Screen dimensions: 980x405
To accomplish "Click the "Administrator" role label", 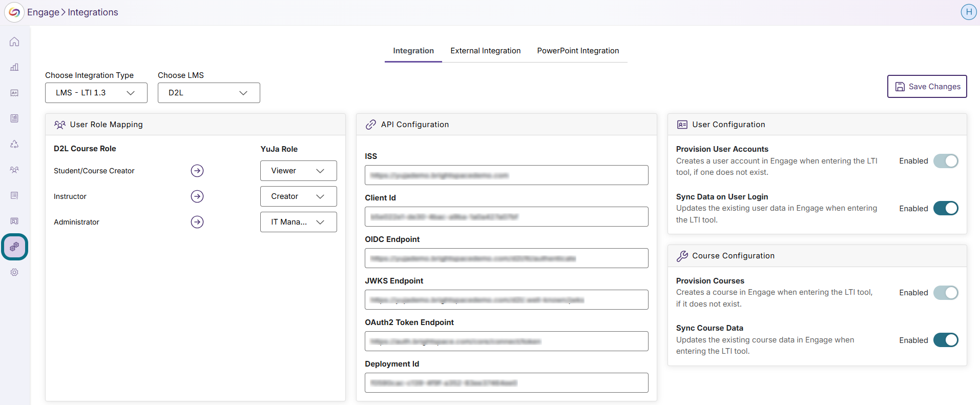I will click(x=76, y=222).
